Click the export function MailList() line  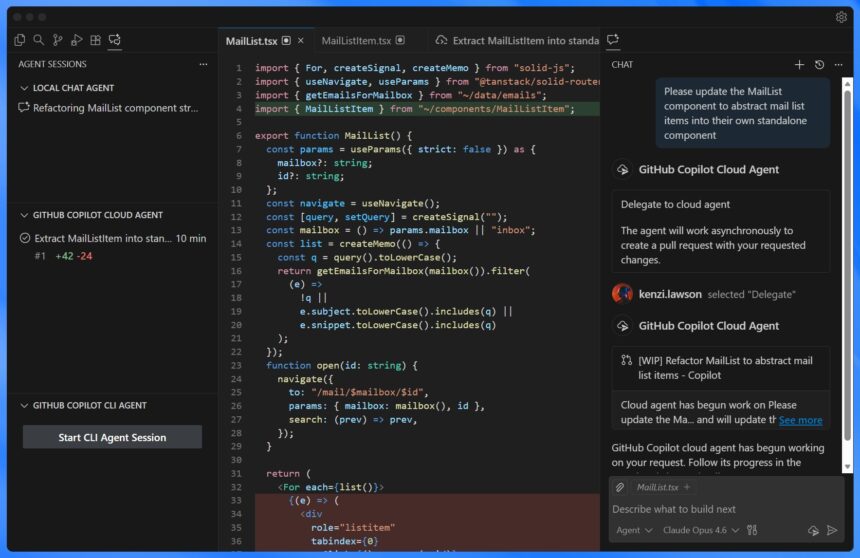[x=333, y=136]
